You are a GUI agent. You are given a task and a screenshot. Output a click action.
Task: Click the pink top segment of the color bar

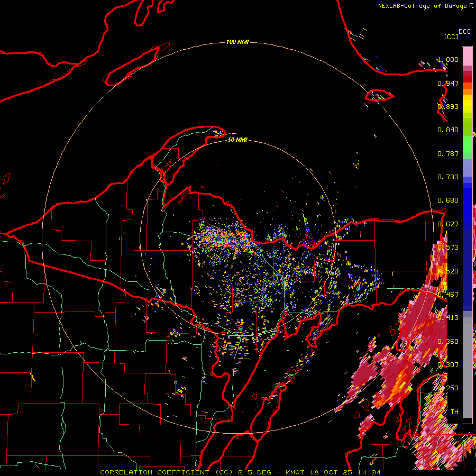[x=467, y=56]
